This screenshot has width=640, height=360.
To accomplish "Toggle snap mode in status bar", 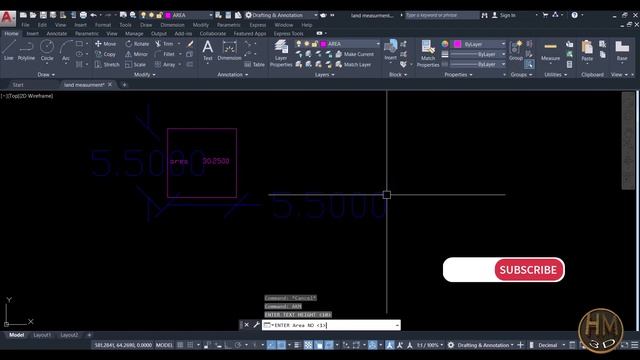I will click(190, 345).
